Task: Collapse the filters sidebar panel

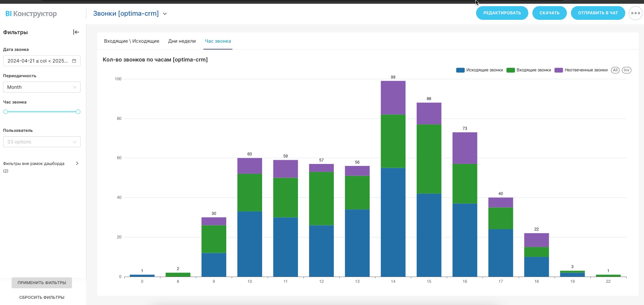Action: (76, 32)
